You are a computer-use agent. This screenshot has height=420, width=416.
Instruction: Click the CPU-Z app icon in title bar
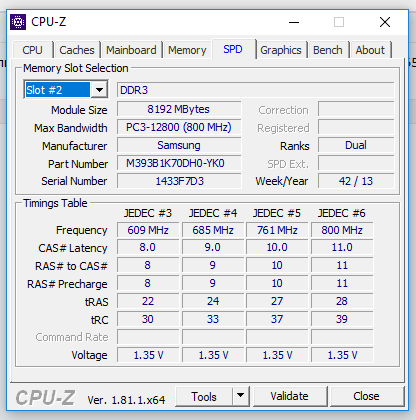pyautogui.click(x=18, y=22)
